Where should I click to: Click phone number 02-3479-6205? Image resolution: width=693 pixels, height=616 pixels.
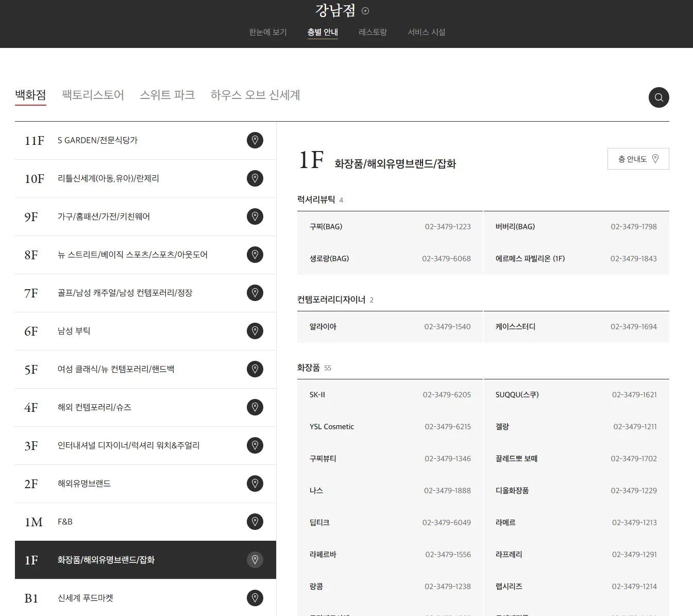(x=447, y=394)
